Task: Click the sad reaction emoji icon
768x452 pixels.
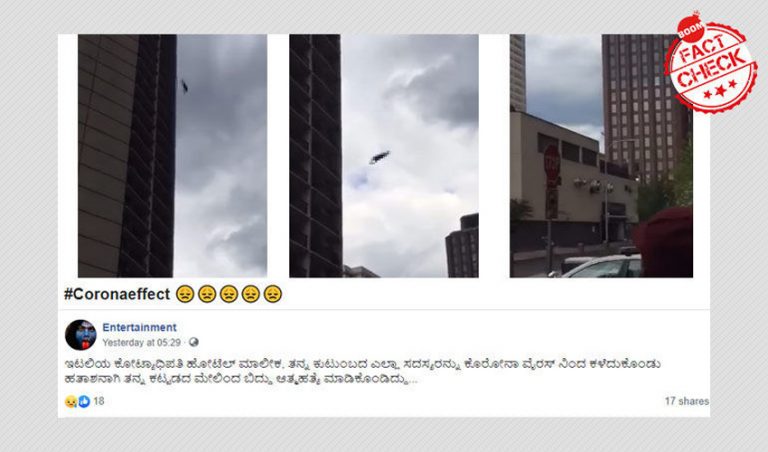Action: [x=71, y=402]
